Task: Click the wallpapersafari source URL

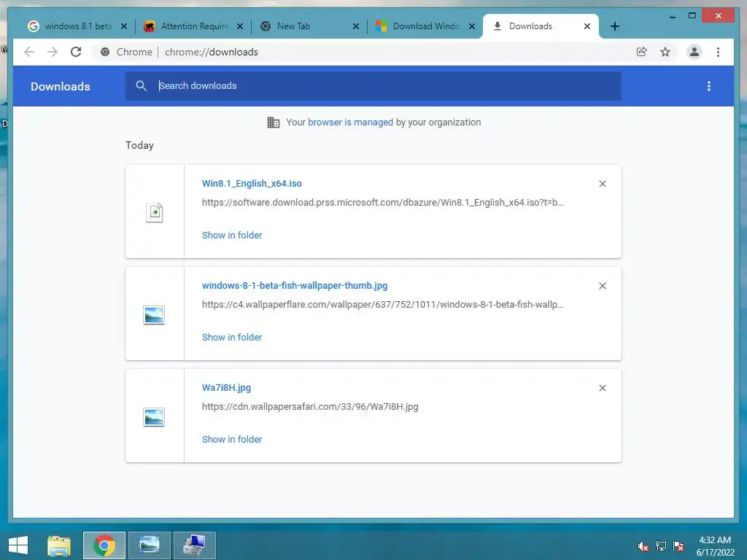Action: coord(310,407)
